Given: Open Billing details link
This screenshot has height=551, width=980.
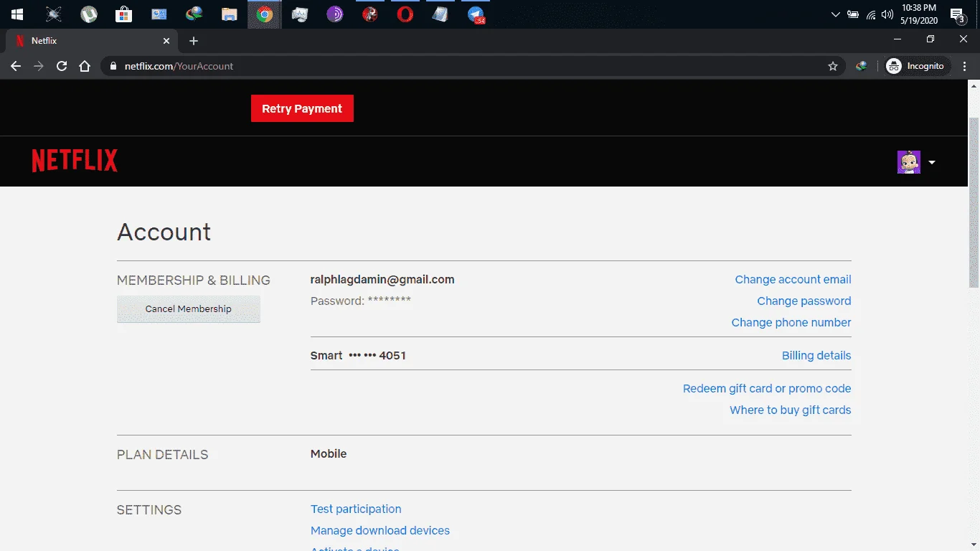Looking at the screenshot, I should point(816,356).
